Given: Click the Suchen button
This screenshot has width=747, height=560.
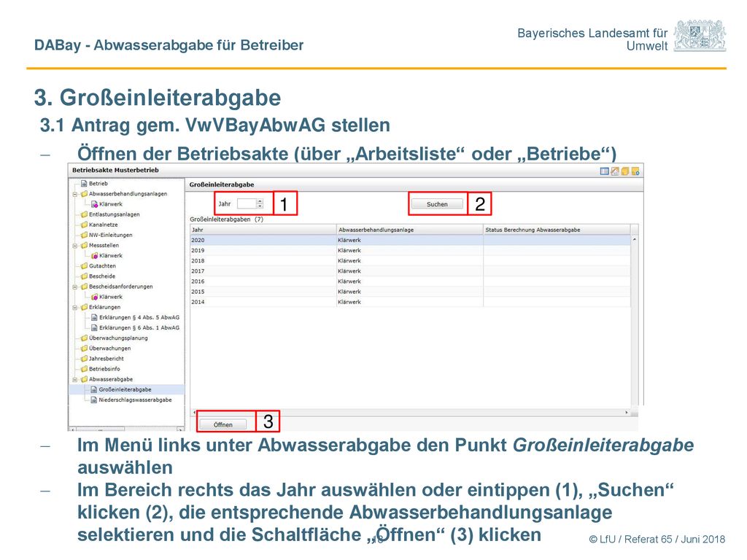Looking at the screenshot, I should coord(437,204).
